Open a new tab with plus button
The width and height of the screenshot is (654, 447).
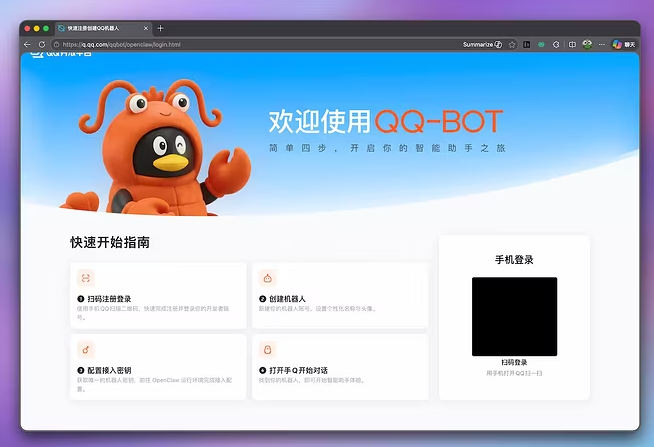[161, 28]
